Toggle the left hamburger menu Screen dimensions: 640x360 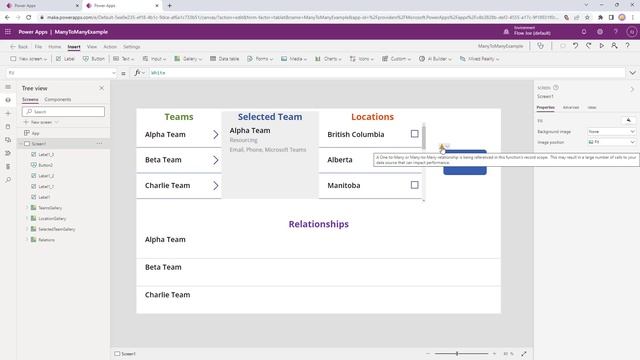(x=8, y=87)
